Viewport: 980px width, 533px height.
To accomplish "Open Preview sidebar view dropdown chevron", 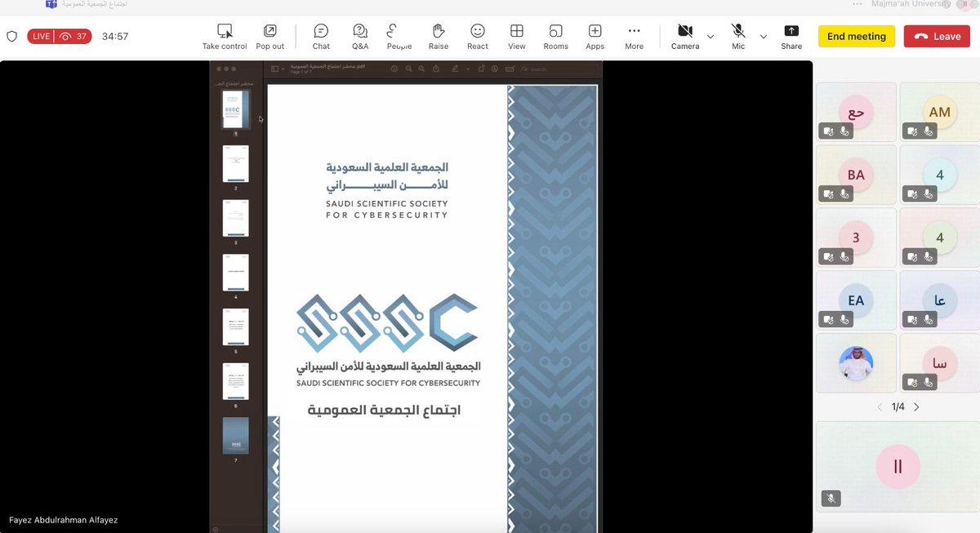I will (283, 69).
